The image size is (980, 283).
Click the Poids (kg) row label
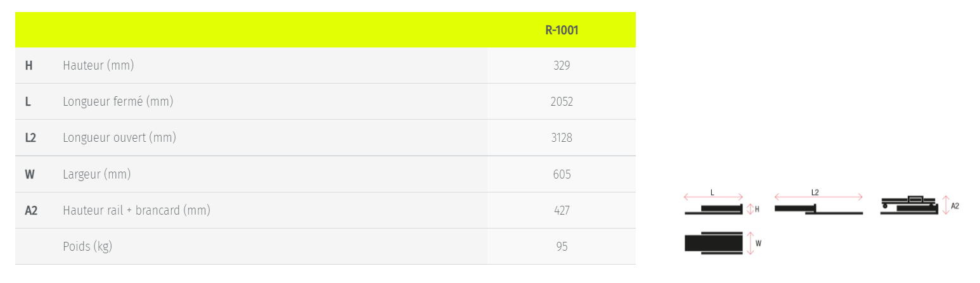pyautogui.click(x=87, y=246)
